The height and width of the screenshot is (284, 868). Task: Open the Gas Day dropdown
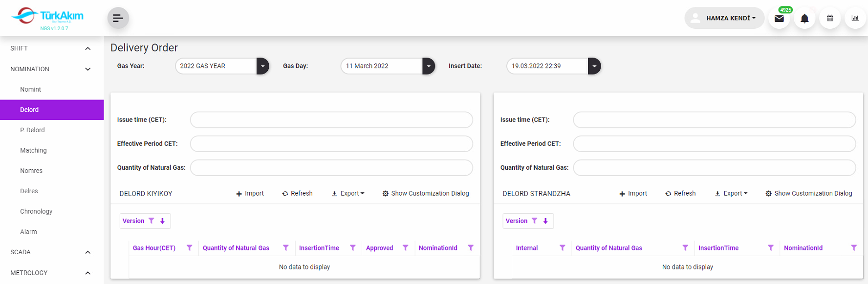[428, 66]
